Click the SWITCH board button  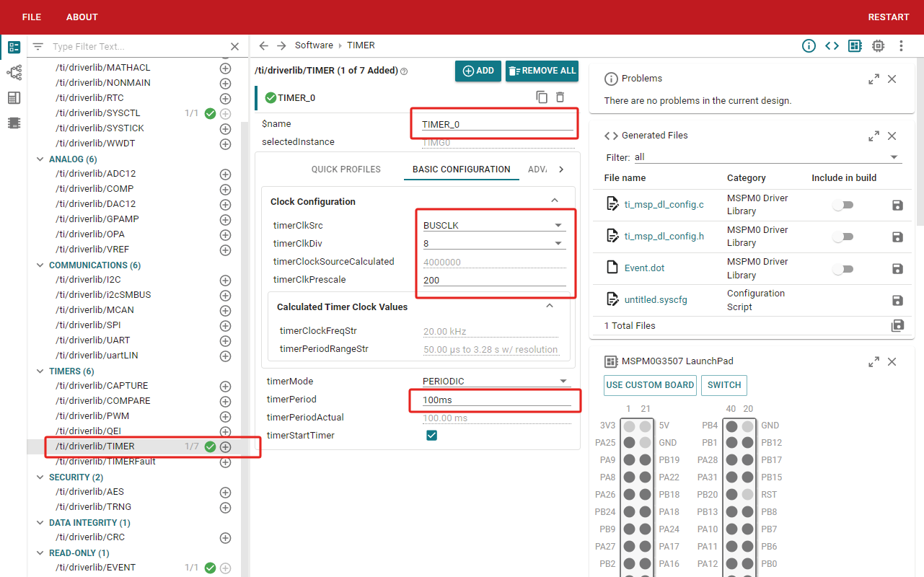click(724, 385)
